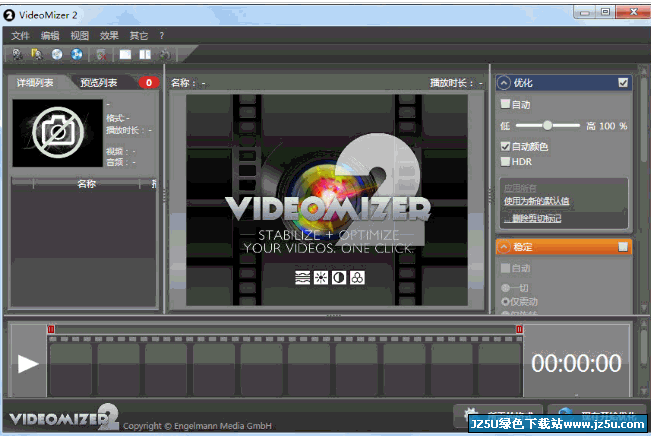Play the video with the play button

pos(28,364)
